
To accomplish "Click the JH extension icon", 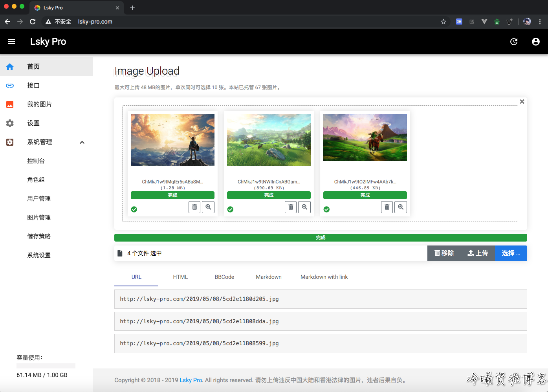I will pos(459,22).
